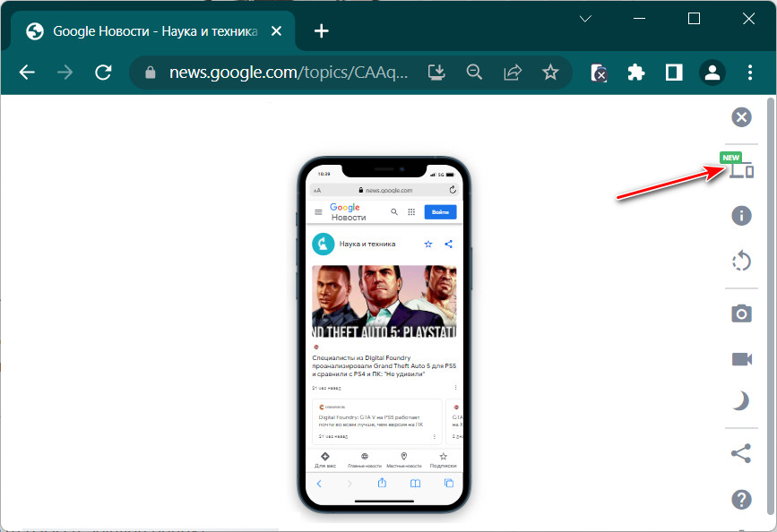Toggle night mode with the moon icon
The width and height of the screenshot is (777, 532).
click(x=740, y=400)
